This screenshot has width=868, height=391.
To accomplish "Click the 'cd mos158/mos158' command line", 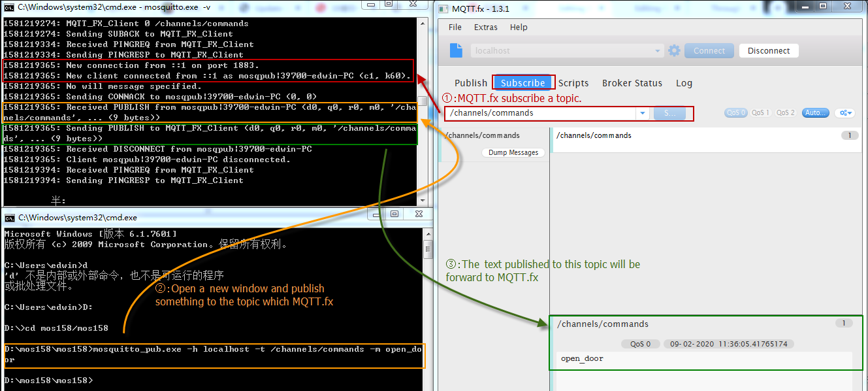I will 56,328.
